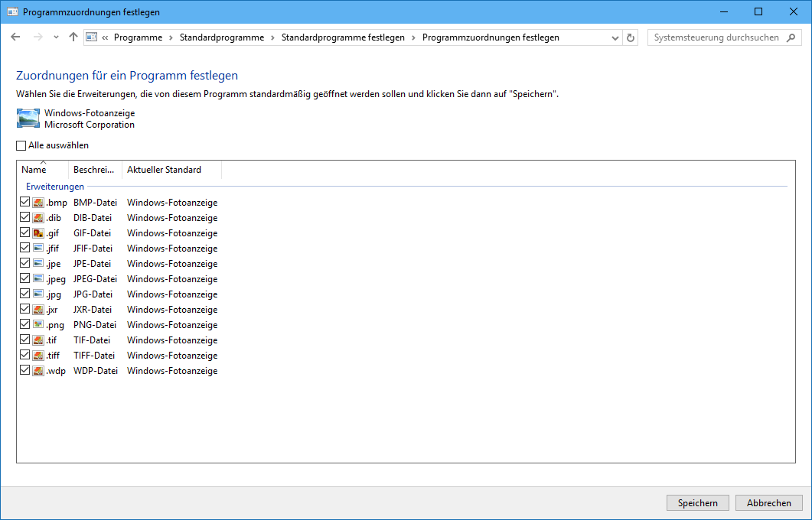Cancel with the Abbrechen button
Viewport: 812px width, 520px height.
768,503
